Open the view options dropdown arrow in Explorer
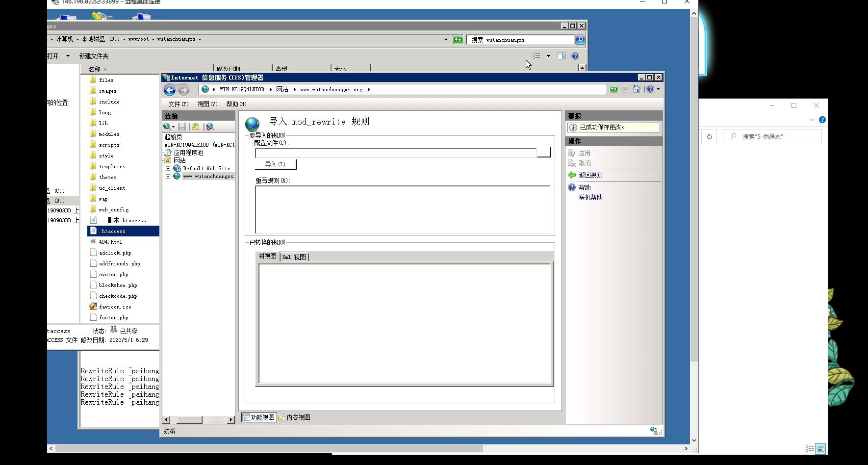The height and width of the screenshot is (465, 868). pos(548,56)
